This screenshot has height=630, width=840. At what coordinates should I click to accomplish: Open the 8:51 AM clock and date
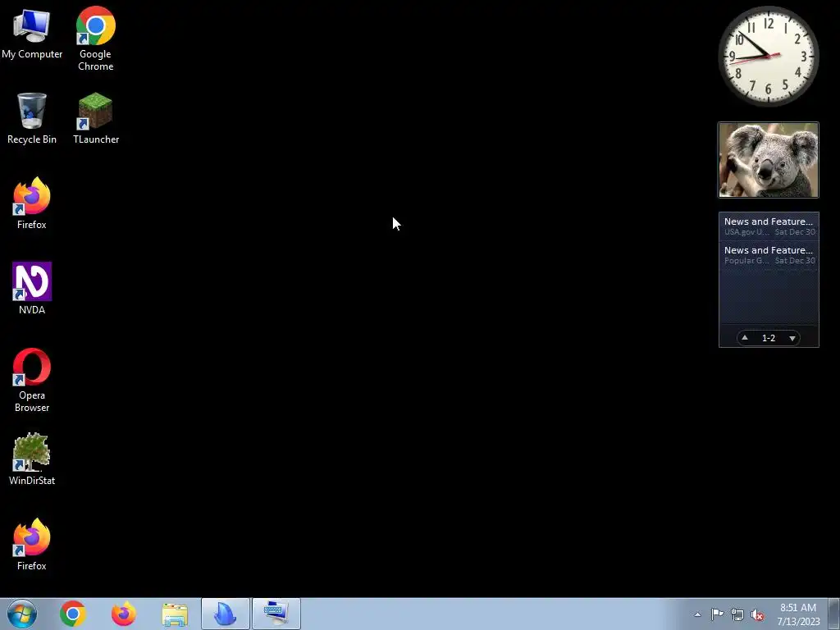pyautogui.click(x=798, y=614)
